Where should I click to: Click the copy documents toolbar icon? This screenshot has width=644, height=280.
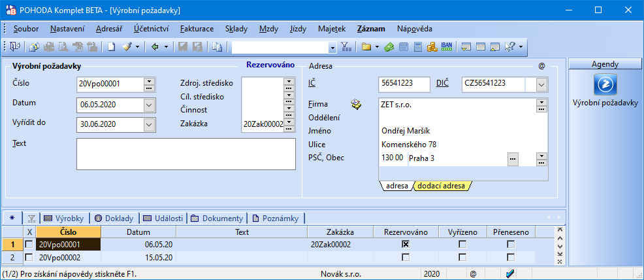(217, 47)
